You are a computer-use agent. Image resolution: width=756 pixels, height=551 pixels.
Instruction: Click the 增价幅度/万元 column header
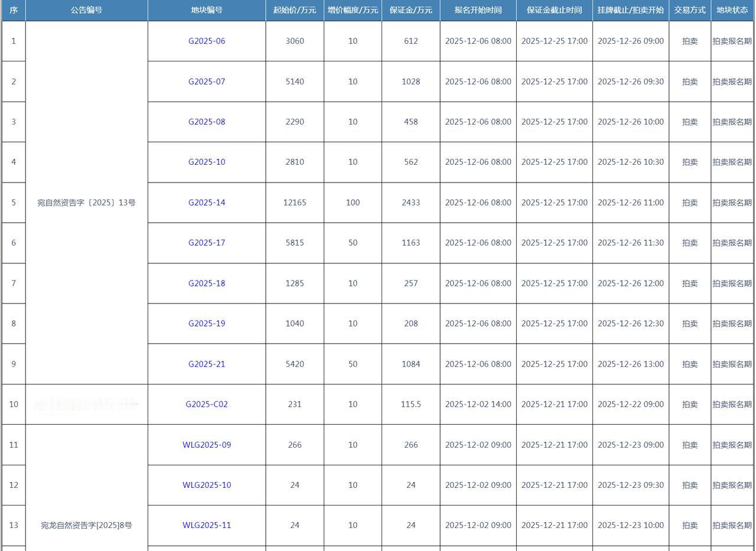(353, 10)
